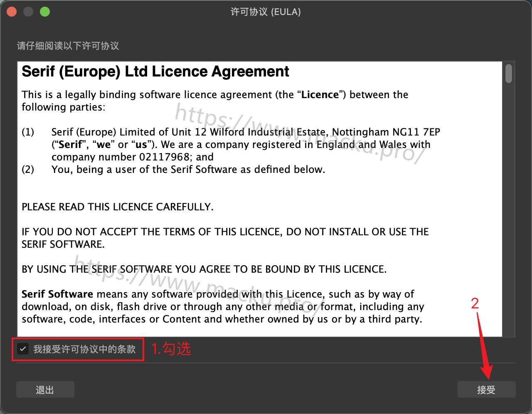This screenshot has width=532, height=414.
Task: Tick the 我接受许可协议中的条款 checkbox
Action: pos(23,349)
